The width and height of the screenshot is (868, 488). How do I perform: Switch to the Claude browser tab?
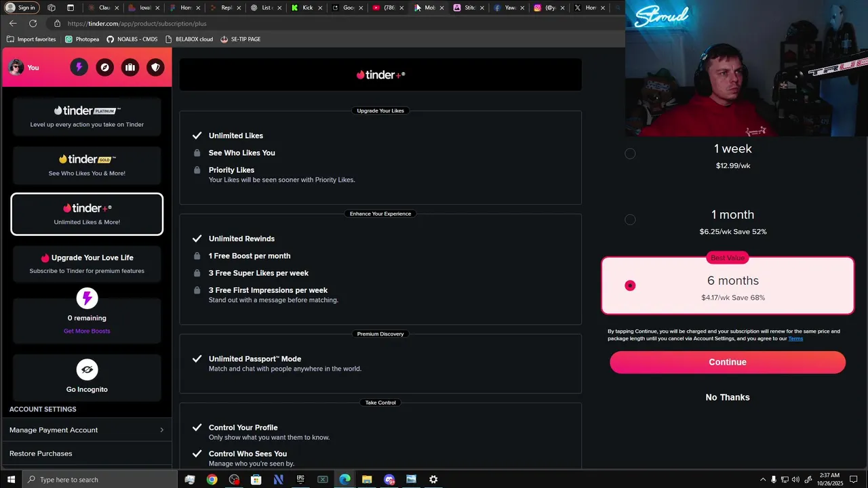(104, 8)
